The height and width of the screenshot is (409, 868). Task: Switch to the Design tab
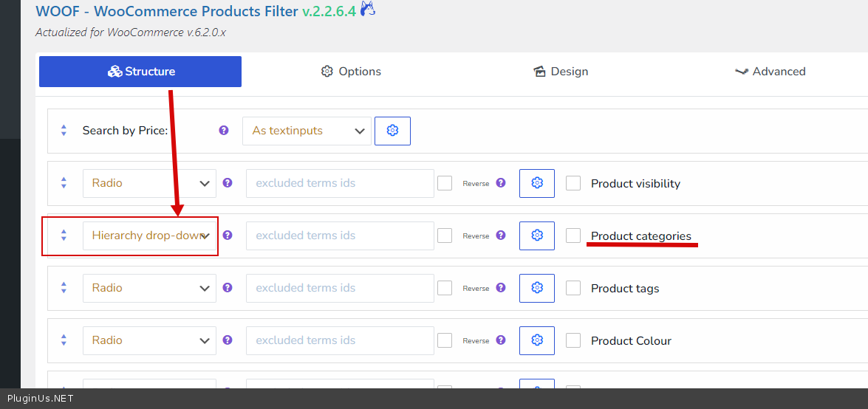[561, 72]
